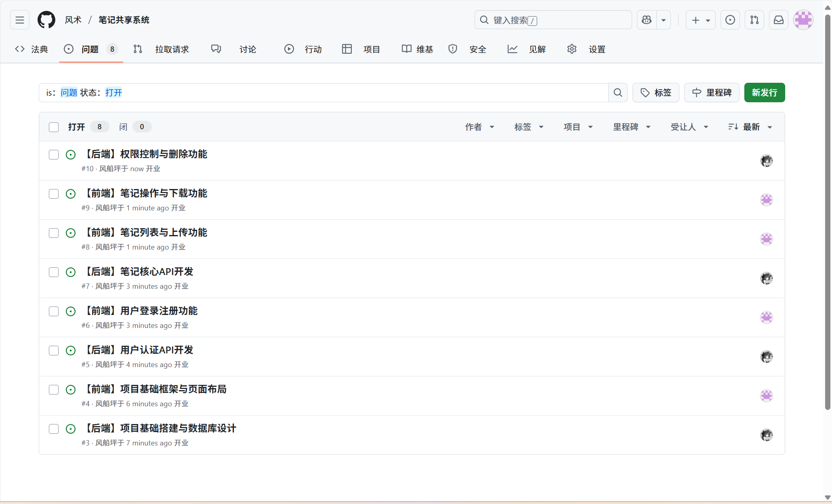The height and width of the screenshot is (504, 832).
Task: Open the notifications inbox icon
Action: 778,20
